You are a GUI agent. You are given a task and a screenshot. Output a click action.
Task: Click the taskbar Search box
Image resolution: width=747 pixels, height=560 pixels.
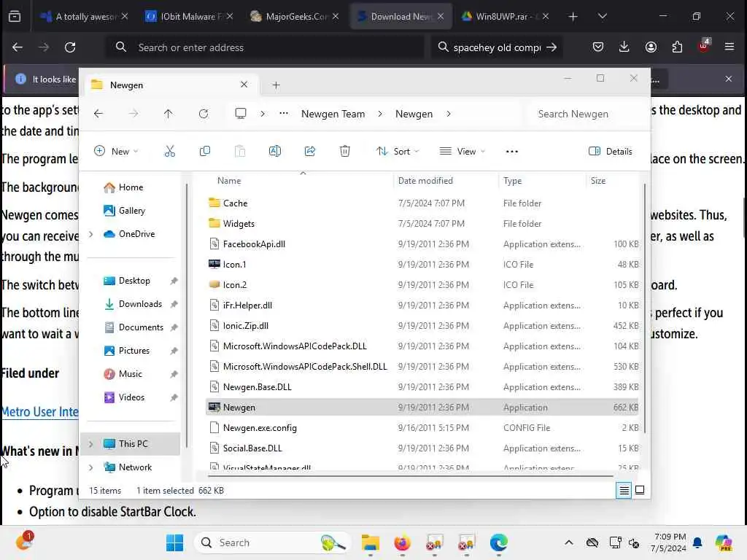coord(273,542)
